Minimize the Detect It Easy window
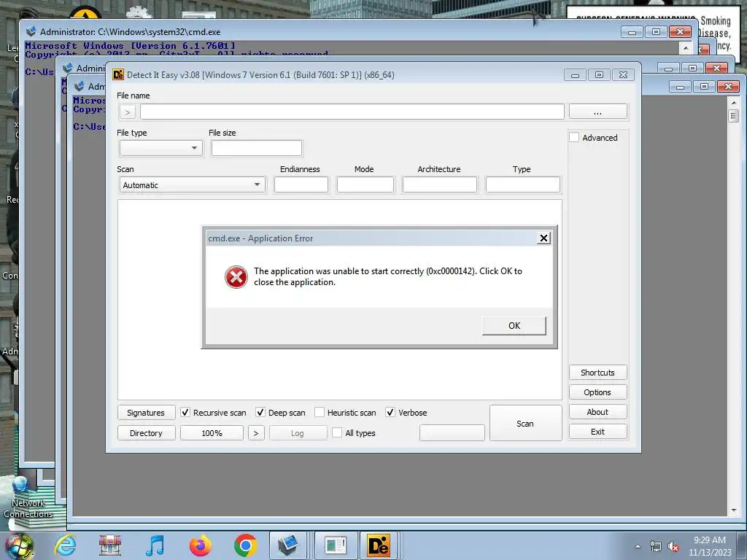 click(x=576, y=75)
